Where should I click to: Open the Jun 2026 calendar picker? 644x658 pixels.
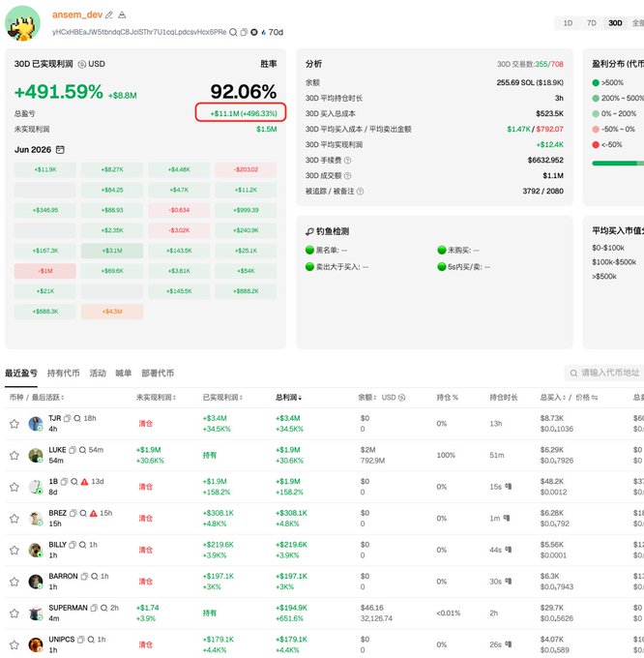[60, 150]
